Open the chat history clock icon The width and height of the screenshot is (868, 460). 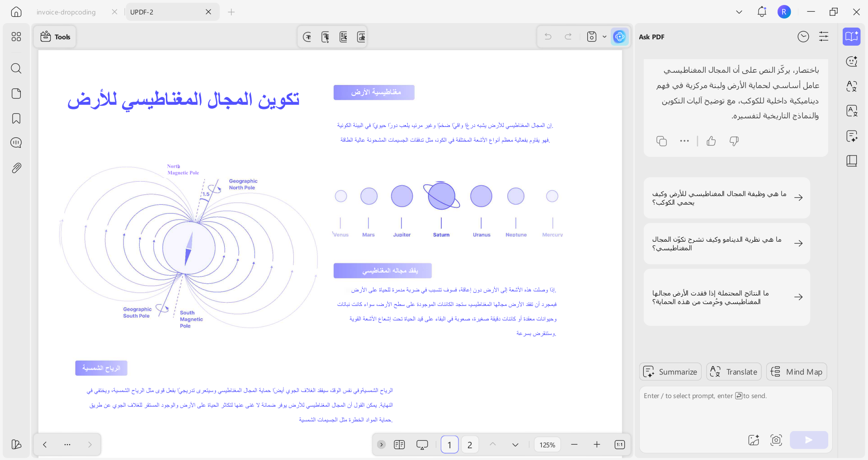click(x=803, y=37)
